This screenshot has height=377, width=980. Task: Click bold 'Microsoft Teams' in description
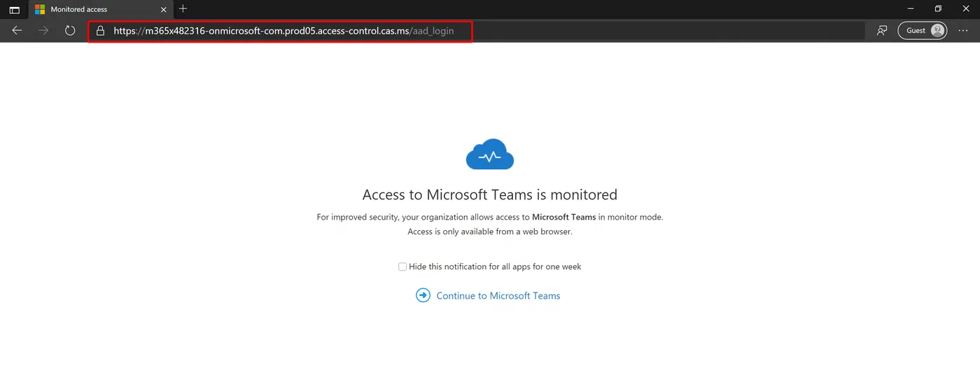(565, 218)
